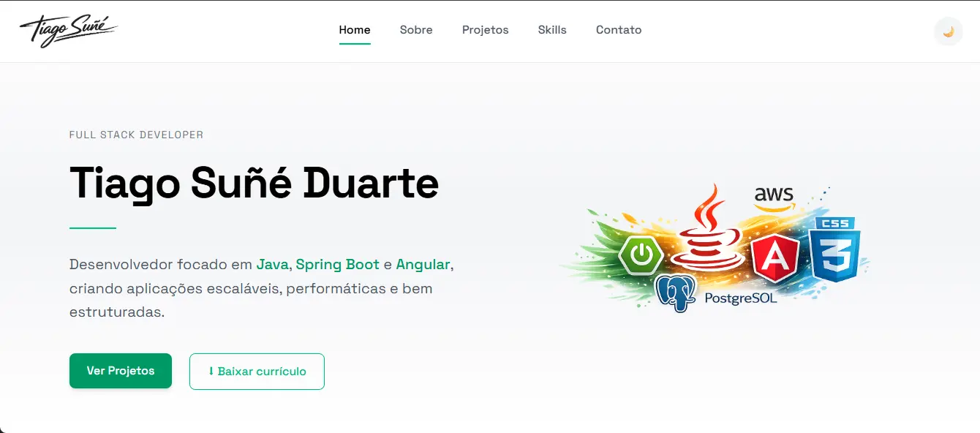Click the red Angular shield logo
Viewport: 980px width, 433px height.
(774, 257)
